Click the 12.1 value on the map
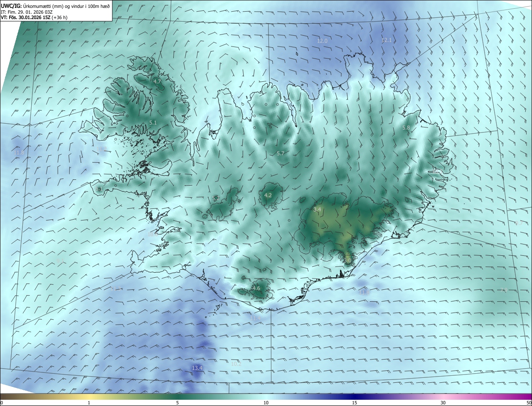Image resolution: width=532 pixels, height=406 pixels. point(387,40)
